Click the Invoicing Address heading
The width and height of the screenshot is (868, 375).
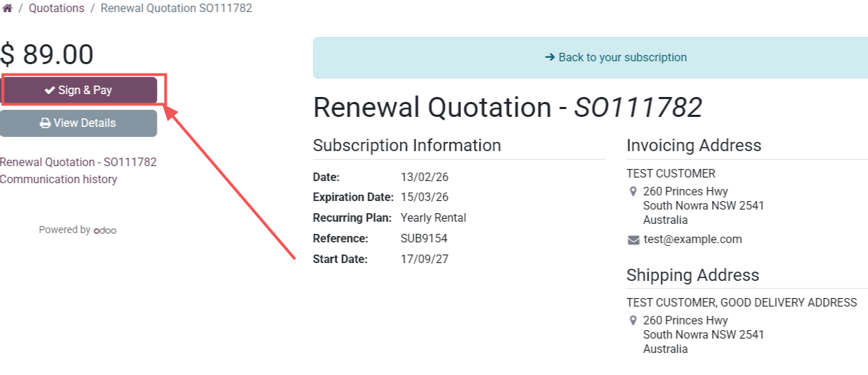tap(693, 145)
